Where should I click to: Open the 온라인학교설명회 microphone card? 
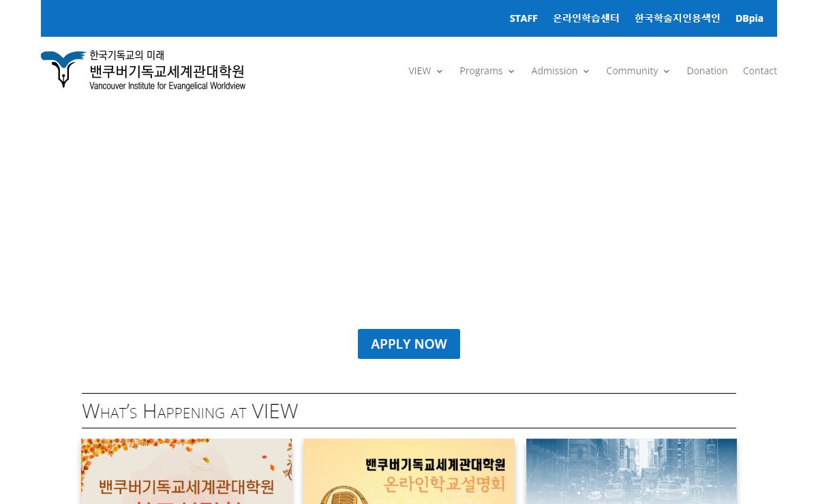pyautogui.click(x=409, y=471)
